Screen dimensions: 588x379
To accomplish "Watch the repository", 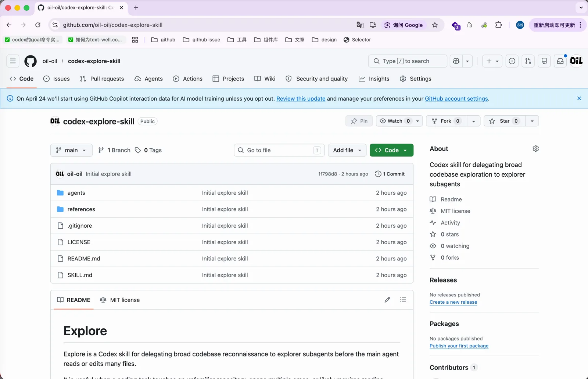I will tap(395, 121).
